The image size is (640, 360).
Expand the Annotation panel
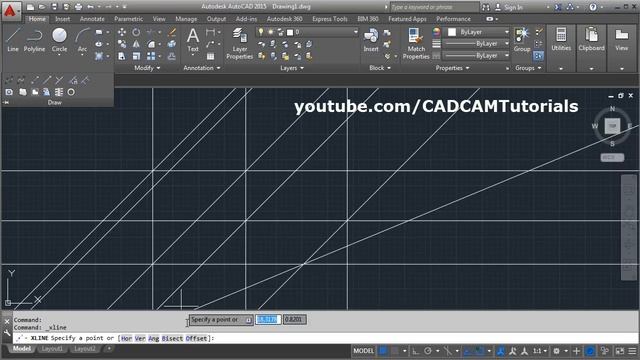tap(202, 68)
